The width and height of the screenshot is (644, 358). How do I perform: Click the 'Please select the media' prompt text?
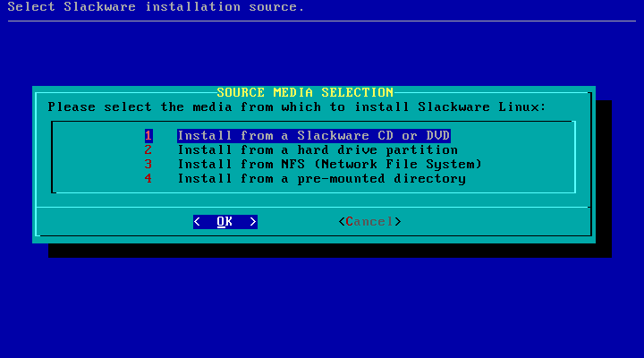(x=296, y=107)
